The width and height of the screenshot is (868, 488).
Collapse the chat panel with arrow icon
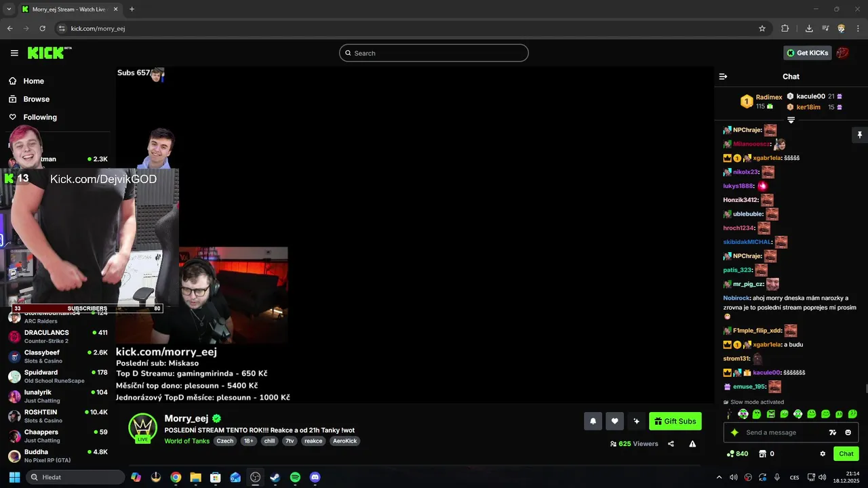(x=723, y=77)
